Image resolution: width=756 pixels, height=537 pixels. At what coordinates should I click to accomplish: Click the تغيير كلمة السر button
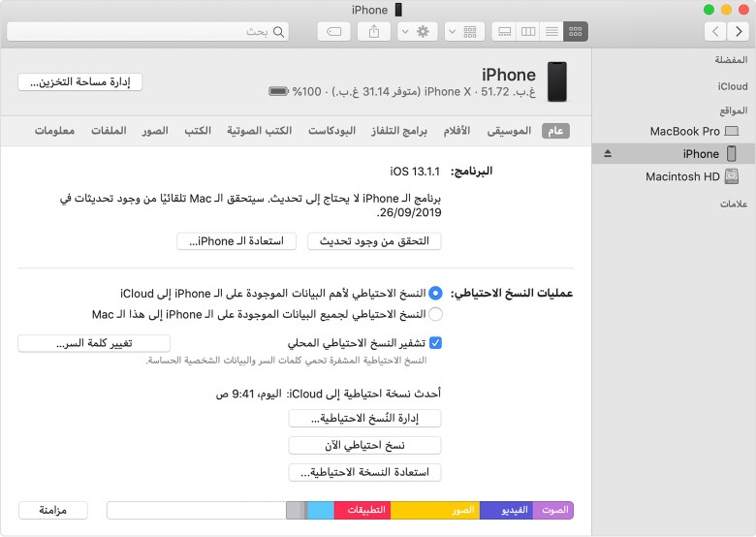(x=94, y=343)
